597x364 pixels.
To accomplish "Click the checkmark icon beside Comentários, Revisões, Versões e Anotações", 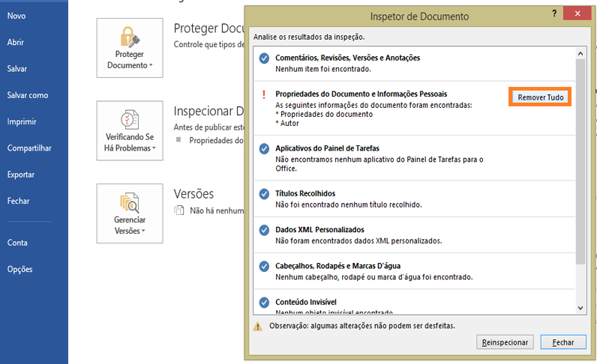I will pyautogui.click(x=264, y=58).
